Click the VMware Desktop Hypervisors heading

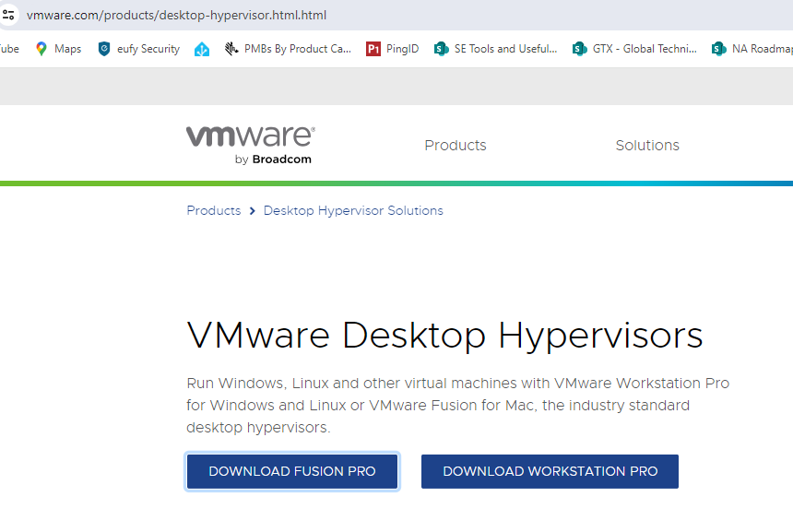444,336
